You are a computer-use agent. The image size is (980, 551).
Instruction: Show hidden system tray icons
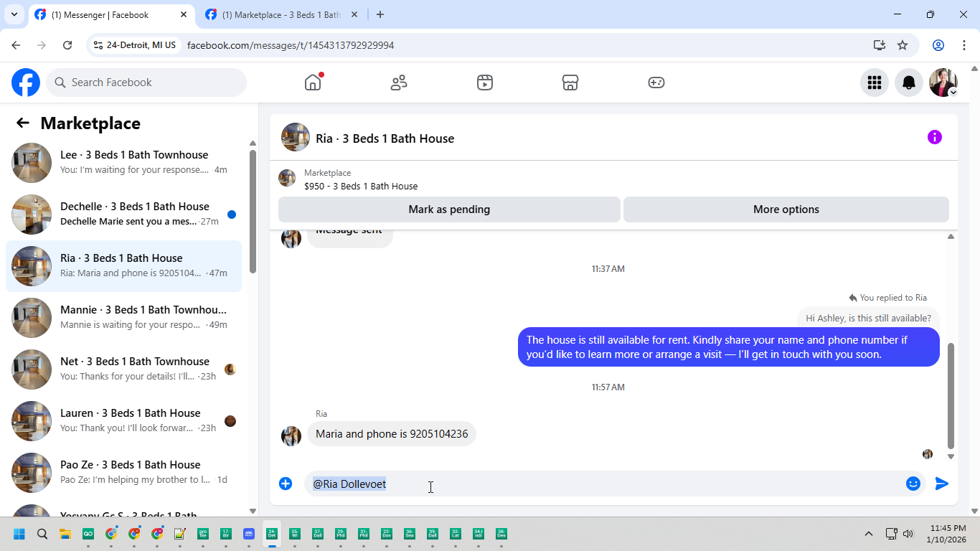pyautogui.click(x=869, y=534)
